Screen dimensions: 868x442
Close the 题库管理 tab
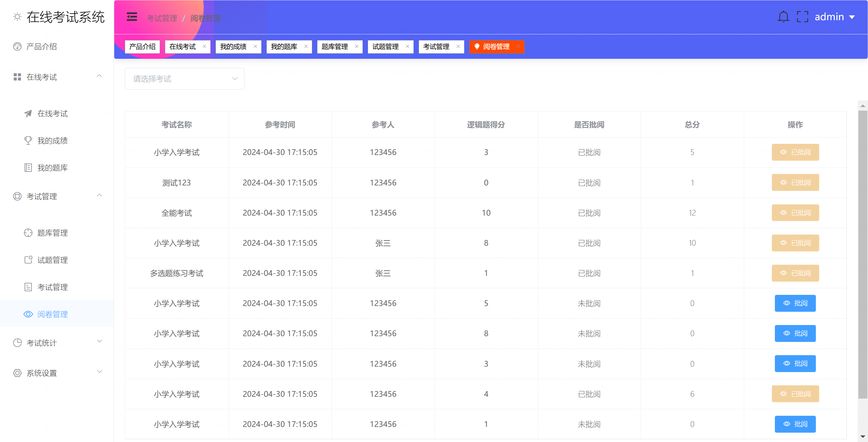[357, 46]
